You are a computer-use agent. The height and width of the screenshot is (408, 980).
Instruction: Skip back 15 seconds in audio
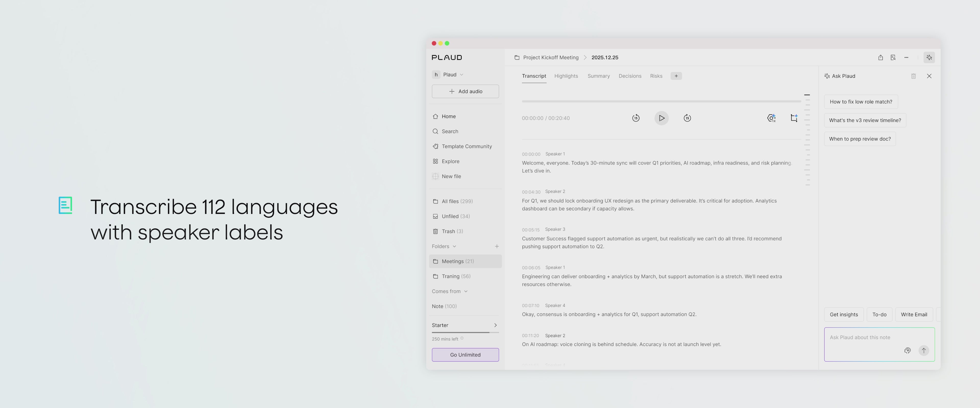point(636,118)
